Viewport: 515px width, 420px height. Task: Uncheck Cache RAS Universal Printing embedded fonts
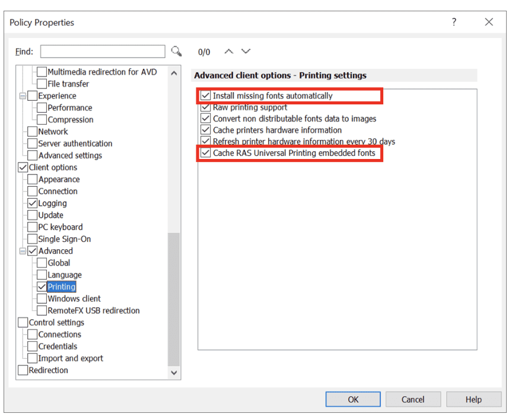click(206, 153)
